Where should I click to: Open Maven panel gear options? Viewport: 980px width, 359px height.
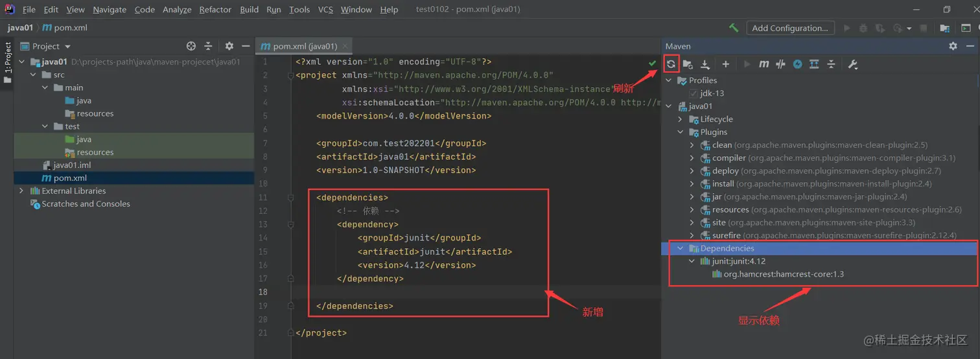click(953, 46)
